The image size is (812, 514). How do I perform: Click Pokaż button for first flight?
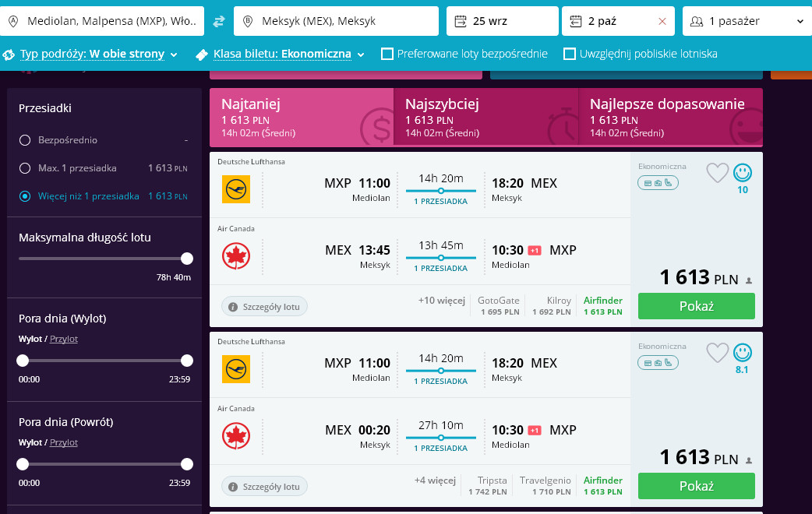(x=697, y=306)
